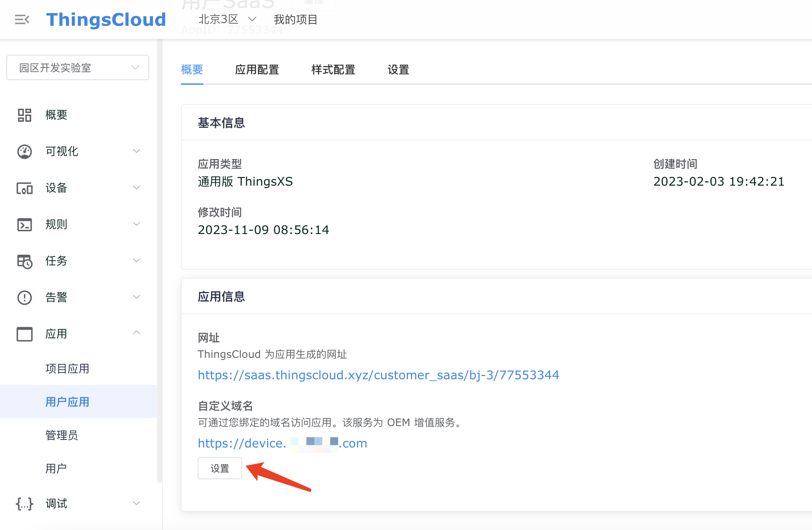This screenshot has width=812, height=530.
Task: Select the 规则 (Rules) sidebar icon
Action: 24,225
